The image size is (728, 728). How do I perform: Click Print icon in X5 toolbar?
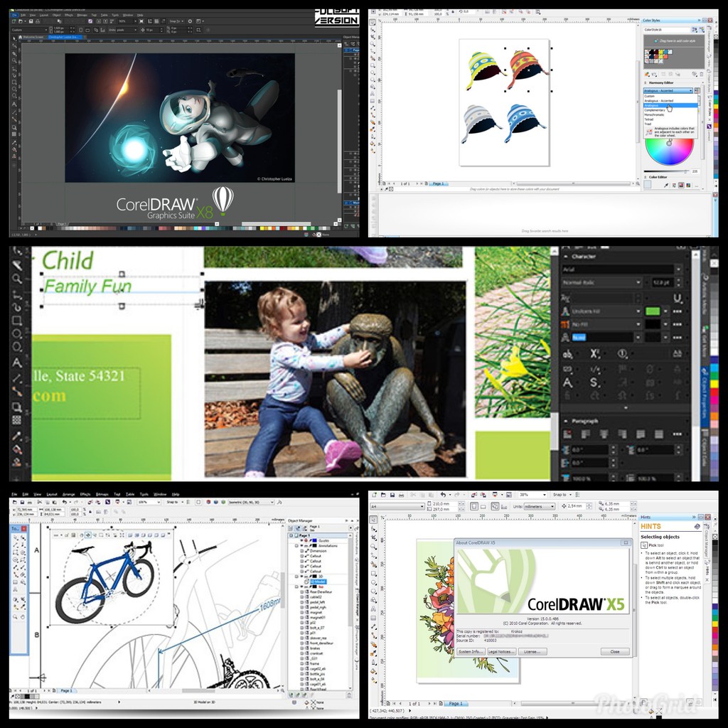[402, 495]
